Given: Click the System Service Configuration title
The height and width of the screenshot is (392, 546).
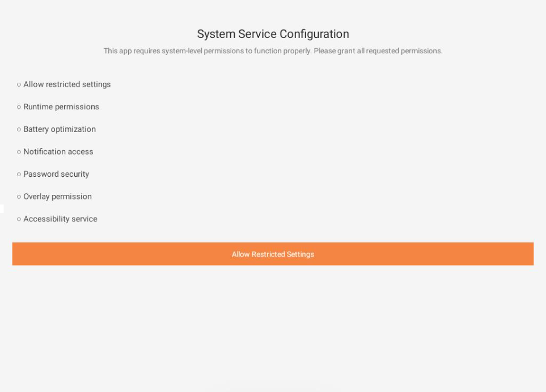Looking at the screenshot, I should pyautogui.click(x=273, y=34).
